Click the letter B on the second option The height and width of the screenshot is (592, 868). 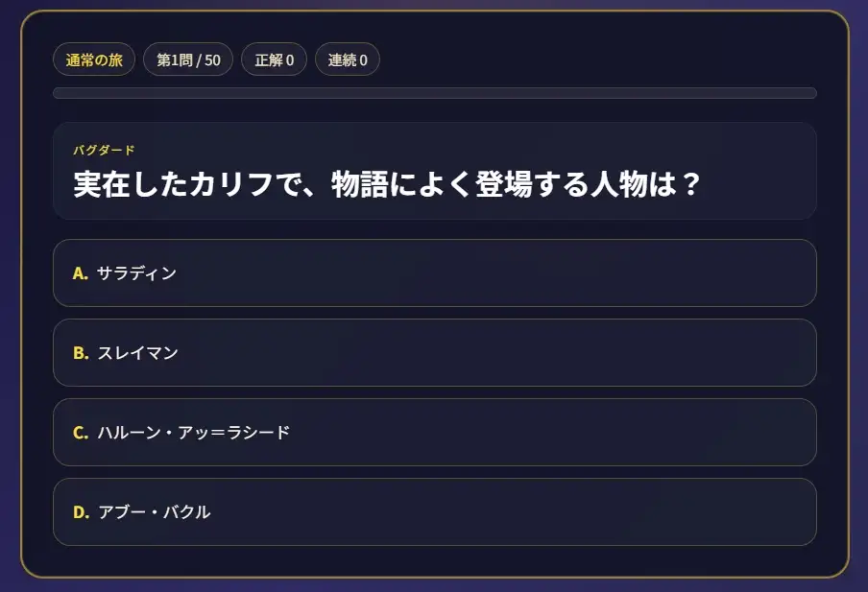click(x=78, y=353)
